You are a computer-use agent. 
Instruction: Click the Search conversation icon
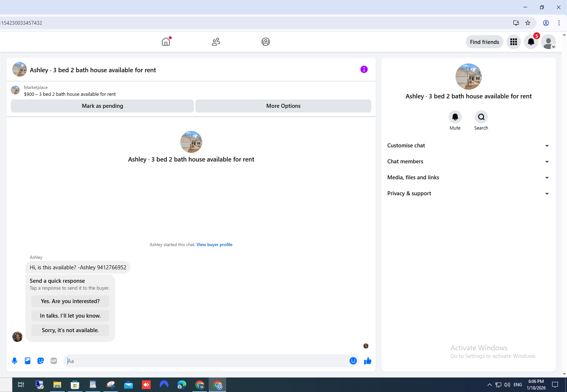coord(481,117)
